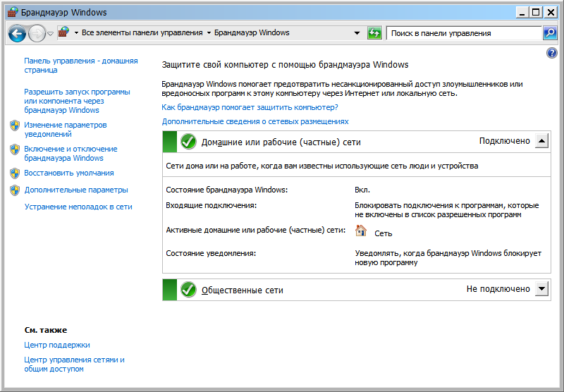
Task: Click 'Подключено' status text
Action: 504,141
